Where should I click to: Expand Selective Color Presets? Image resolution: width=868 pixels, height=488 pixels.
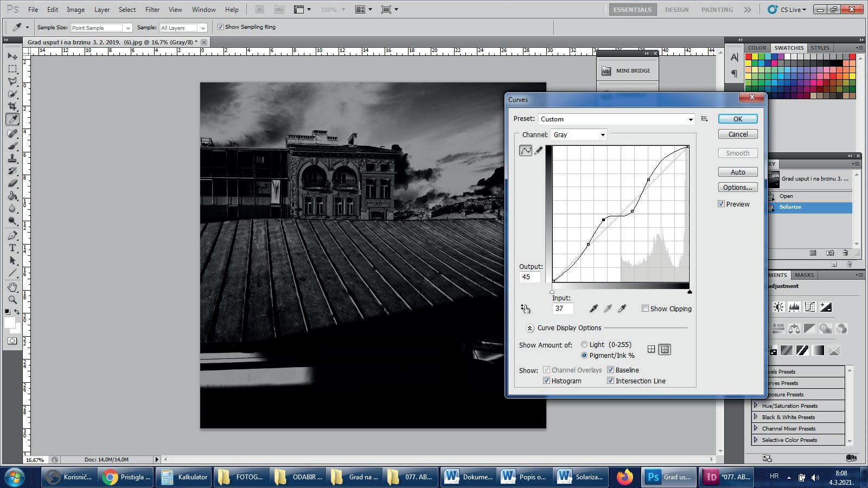coord(755,439)
